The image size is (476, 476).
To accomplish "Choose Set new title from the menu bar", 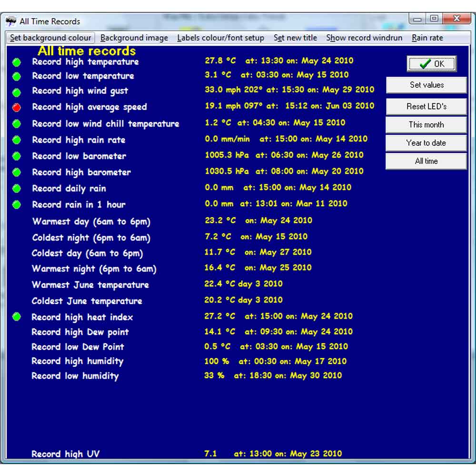I will click(x=295, y=38).
